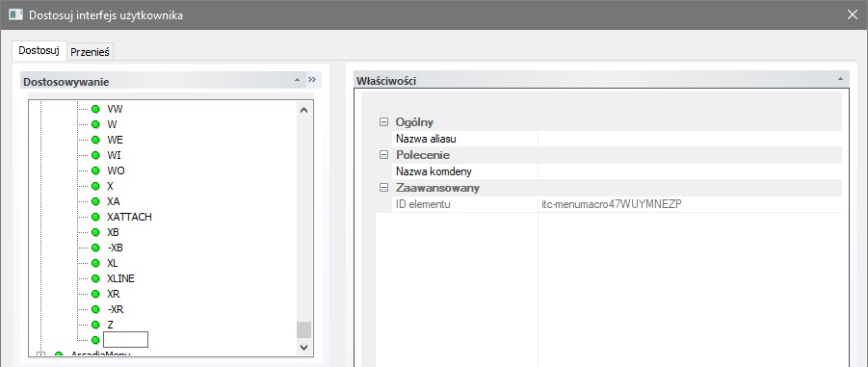
Task: Select the XA alias entry
Action: click(114, 201)
